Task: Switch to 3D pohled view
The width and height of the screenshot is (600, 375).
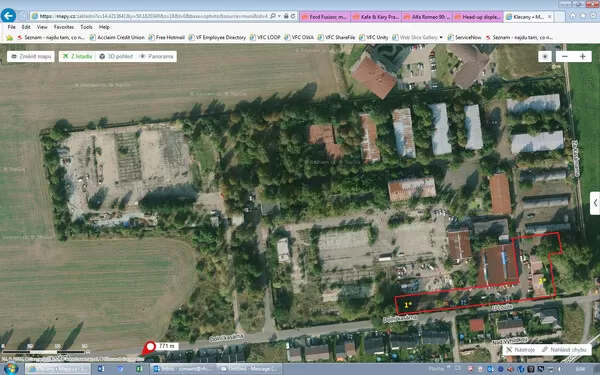Action: pos(116,56)
